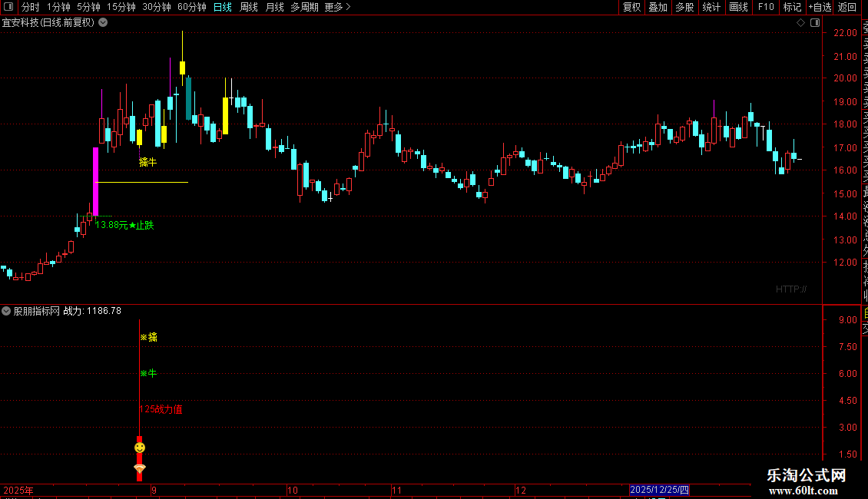868x499 pixels.
Task: Switch to 分时 intraday view
Action: (31, 7)
